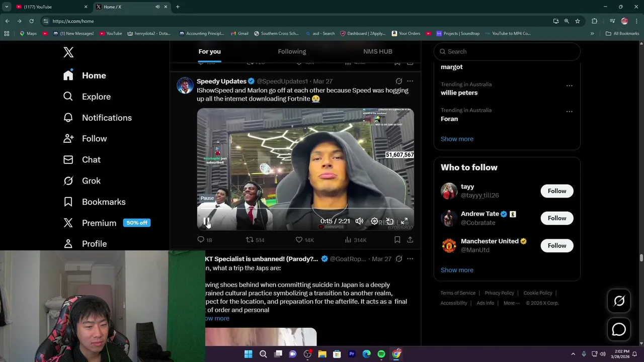The width and height of the screenshot is (644, 362).
Task: Expand KT Specialist post with Show more
Action: pyautogui.click(x=217, y=318)
